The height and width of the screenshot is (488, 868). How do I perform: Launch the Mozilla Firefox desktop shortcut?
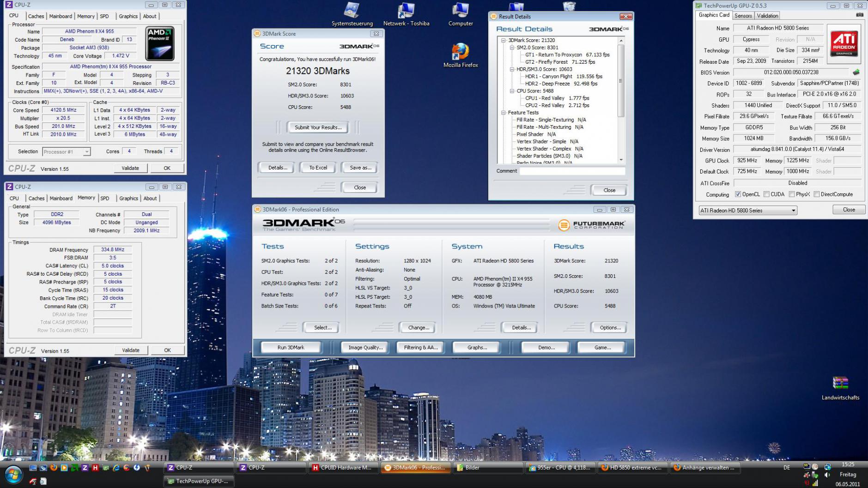tap(460, 55)
